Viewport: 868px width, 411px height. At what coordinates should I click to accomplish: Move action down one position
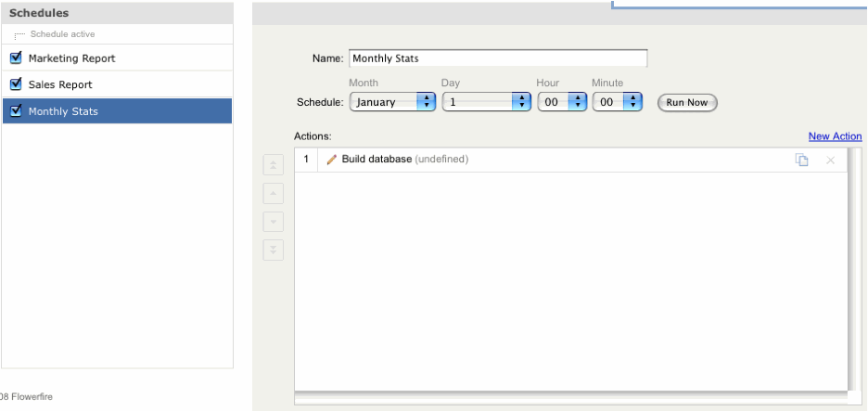point(274,223)
